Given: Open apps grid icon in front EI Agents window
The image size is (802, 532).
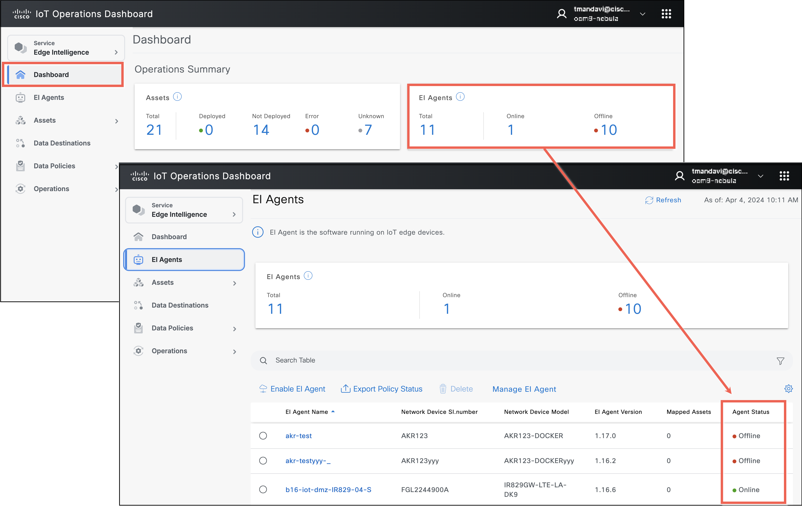Looking at the screenshot, I should pyautogui.click(x=784, y=176).
